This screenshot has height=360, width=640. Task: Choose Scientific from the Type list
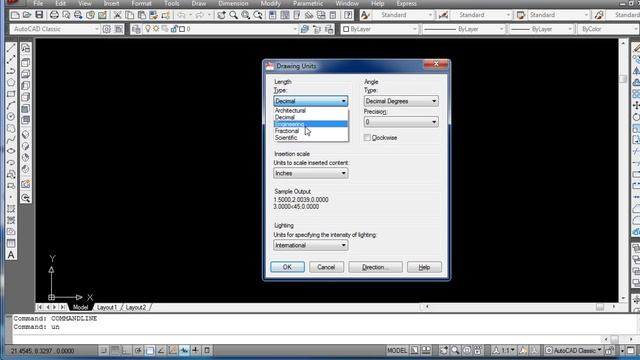click(x=311, y=138)
